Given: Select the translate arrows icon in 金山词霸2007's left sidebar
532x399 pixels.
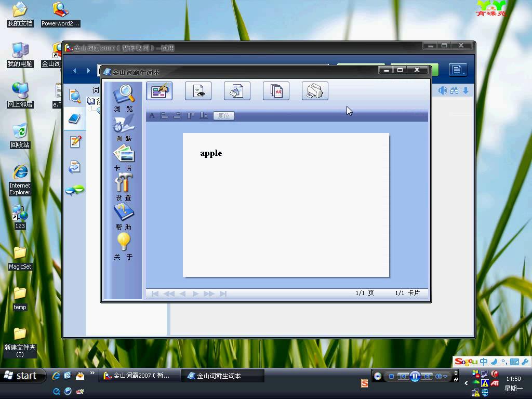Looking at the screenshot, I should coord(75,167).
